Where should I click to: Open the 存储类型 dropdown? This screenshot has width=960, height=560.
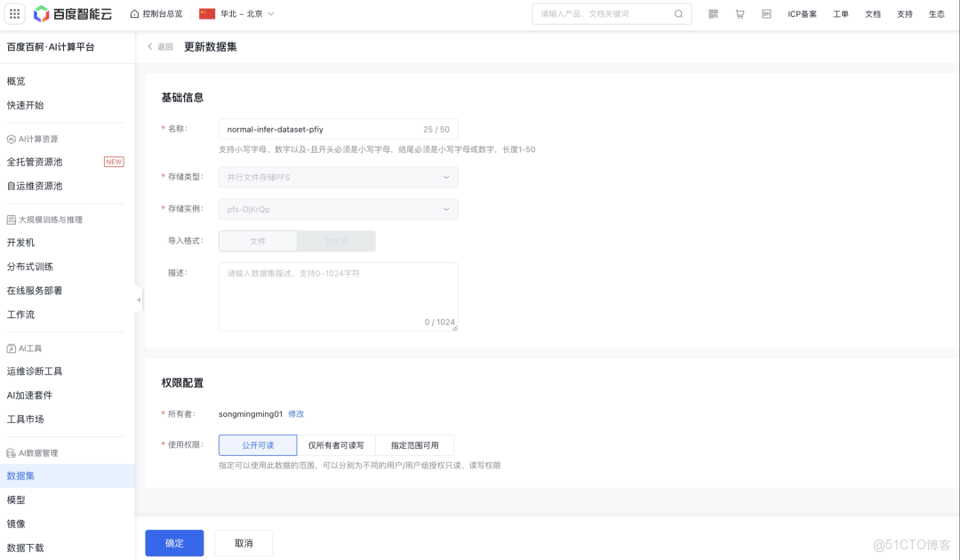click(338, 177)
